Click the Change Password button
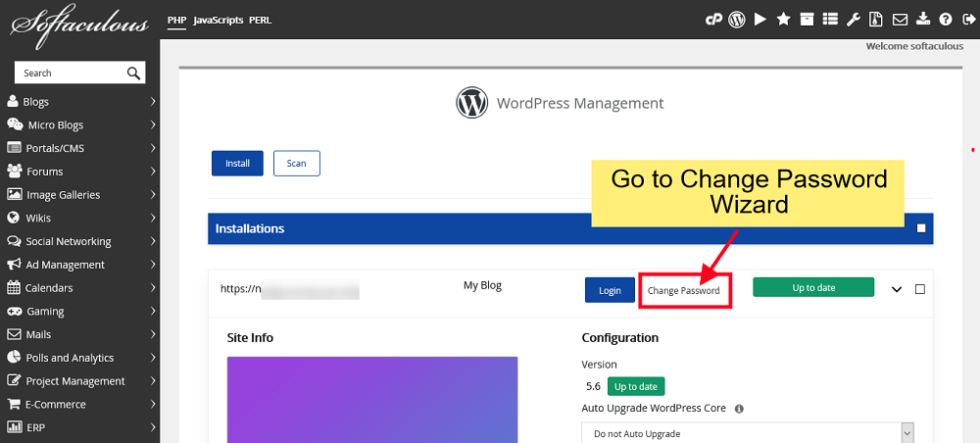This screenshot has width=980, height=443. pyautogui.click(x=684, y=290)
